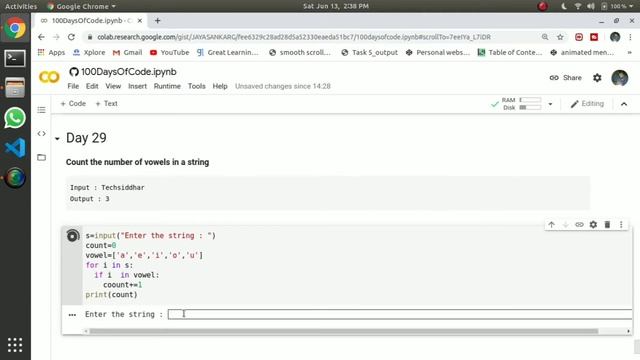Open the Edit menu
The height and width of the screenshot is (360, 640).
pos(92,86)
